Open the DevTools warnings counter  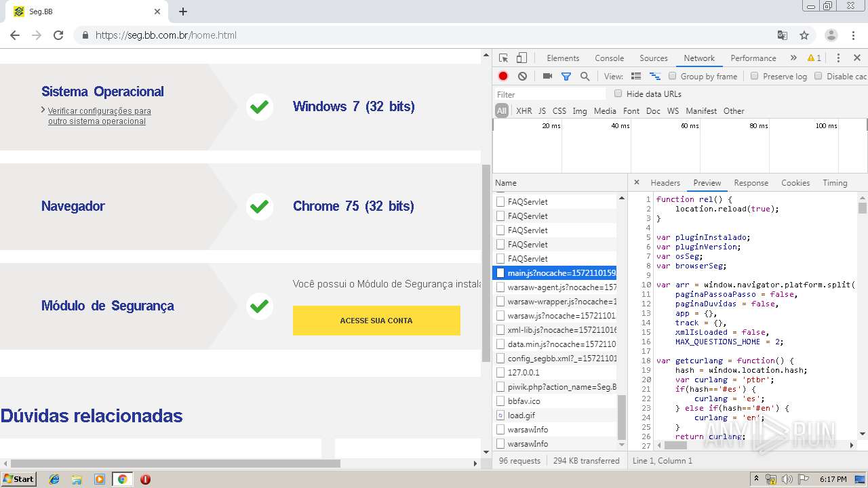coord(814,58)
